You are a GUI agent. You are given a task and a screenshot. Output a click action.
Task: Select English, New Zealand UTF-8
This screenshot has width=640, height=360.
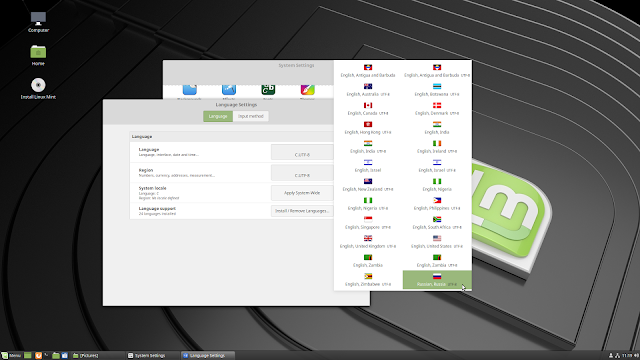point(368,185)
